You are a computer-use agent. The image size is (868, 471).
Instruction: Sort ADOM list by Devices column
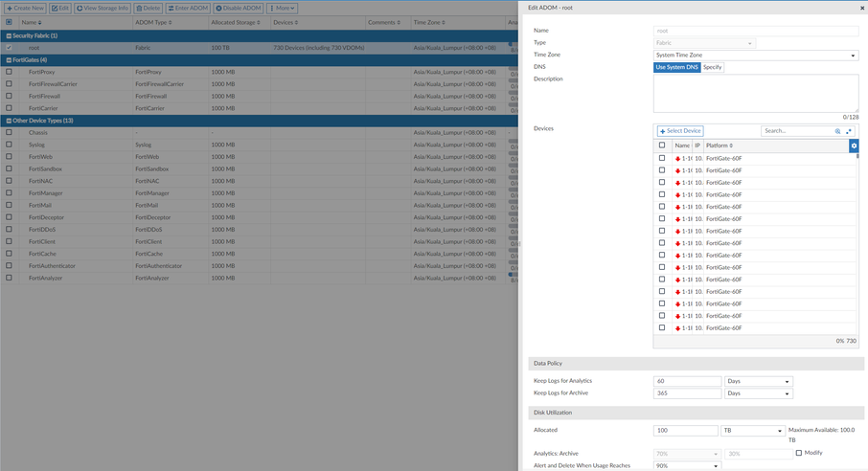pyautogui.click(x=286, y=23)
